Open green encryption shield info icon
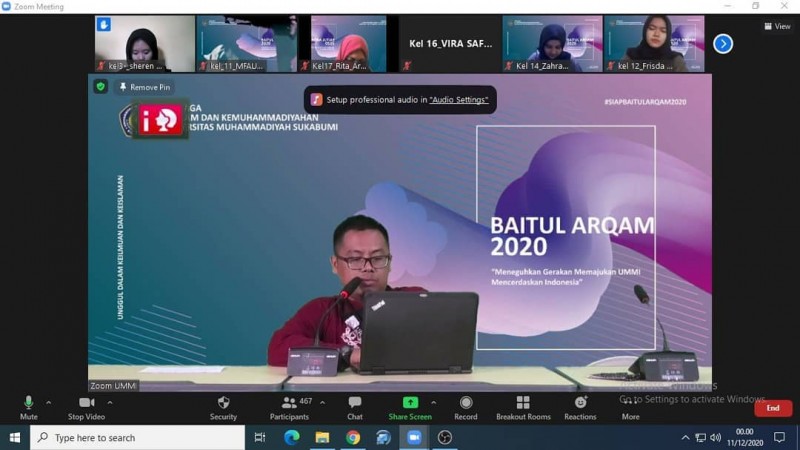The height and width of the screenshot is (450, 800). coord(101,87)
